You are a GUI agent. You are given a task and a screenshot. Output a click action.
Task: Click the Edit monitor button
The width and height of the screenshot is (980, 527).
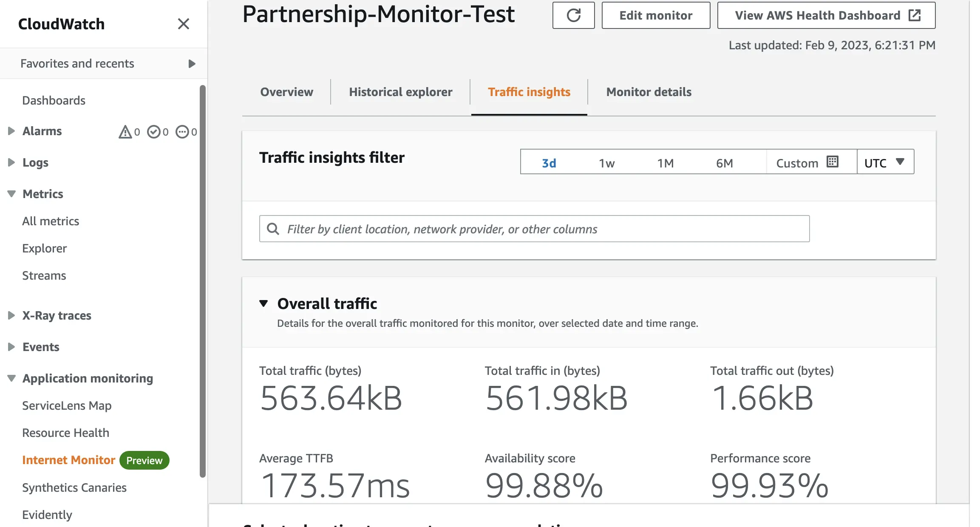pos(655,15)
